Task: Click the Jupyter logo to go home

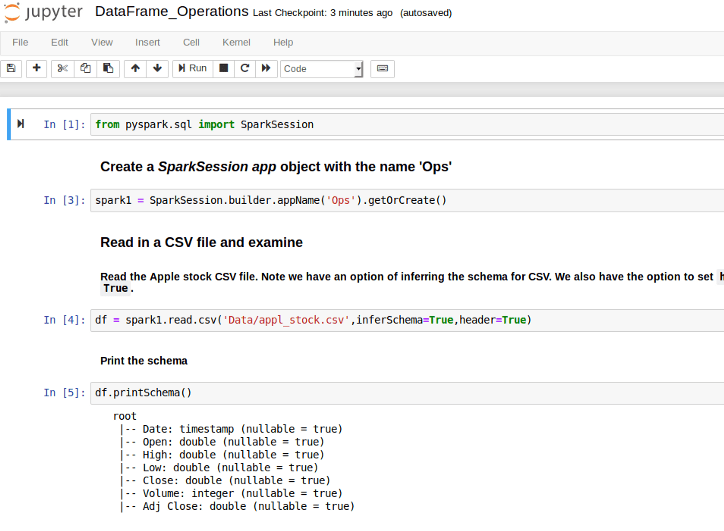Action: (x=44, y=13)
